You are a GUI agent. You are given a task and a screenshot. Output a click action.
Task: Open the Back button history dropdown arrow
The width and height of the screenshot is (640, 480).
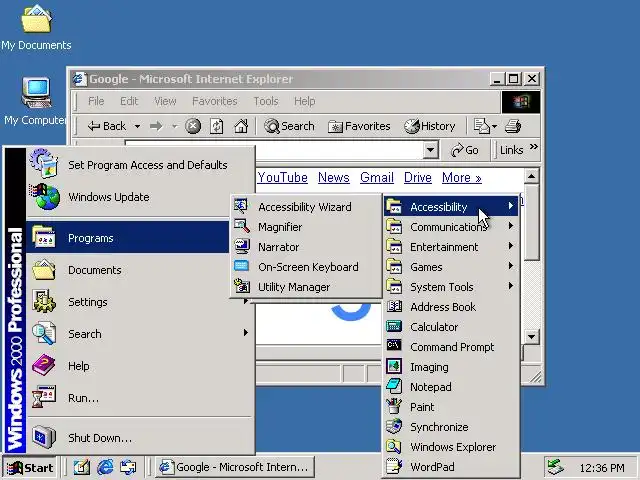point(138,126)
